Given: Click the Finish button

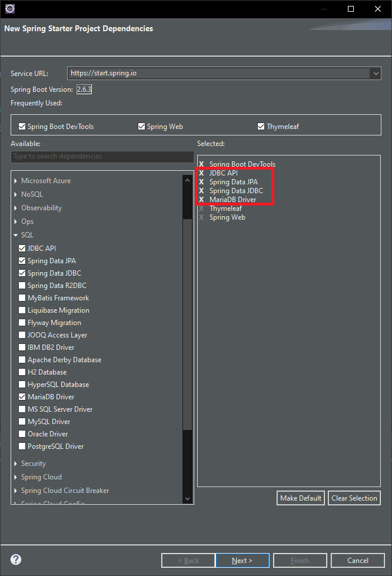Looking at the screenshot, I should [x=300, y=561].
